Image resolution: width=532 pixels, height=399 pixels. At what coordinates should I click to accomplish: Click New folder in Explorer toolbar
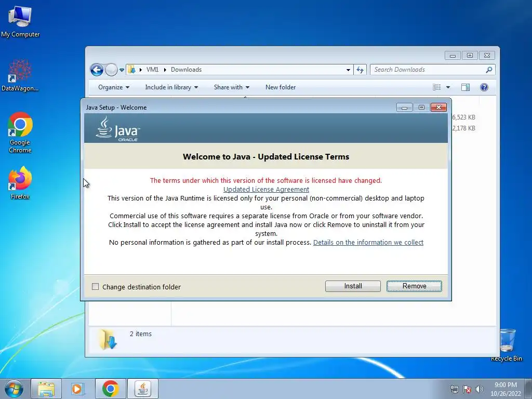pyautogui.click(x=281, y=87)
